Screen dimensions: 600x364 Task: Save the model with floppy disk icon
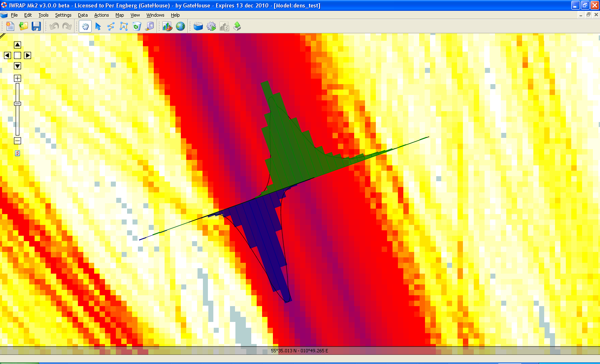[36, 26]
